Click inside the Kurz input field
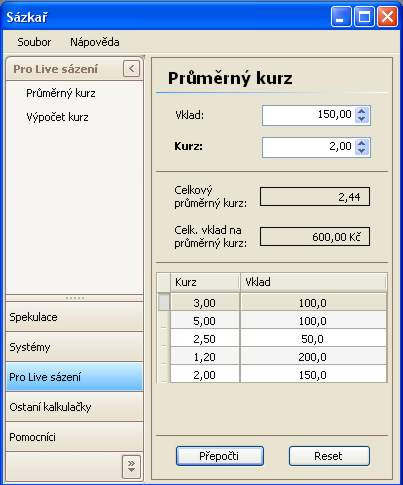The width and height of the screenshot is (403, 485). tap(308, 147)
